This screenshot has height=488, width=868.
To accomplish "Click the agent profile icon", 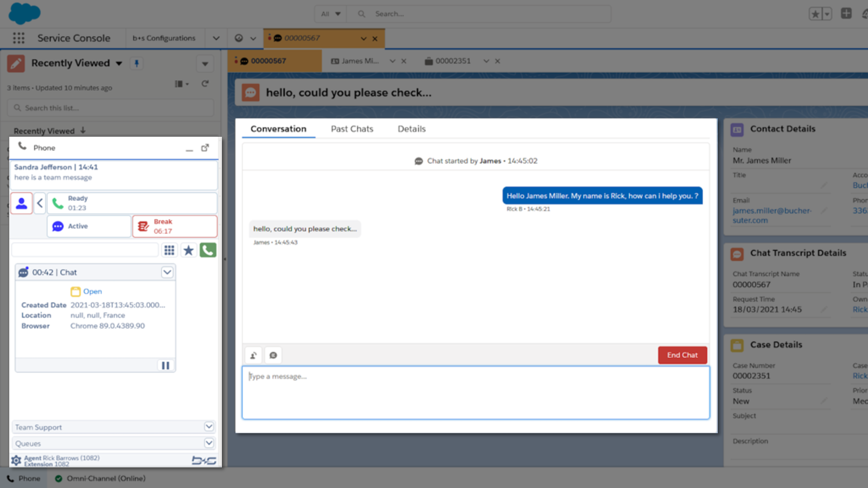I will point(22,204).
